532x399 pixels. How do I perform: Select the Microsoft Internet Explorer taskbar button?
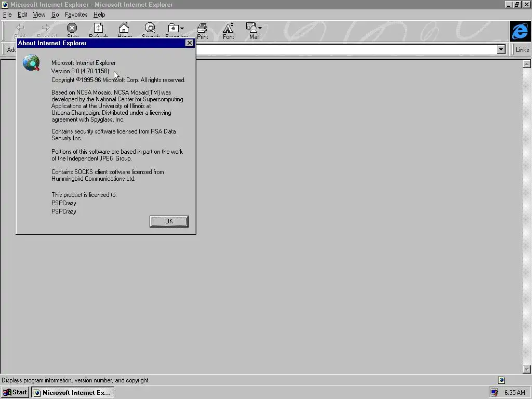[73, 393]
